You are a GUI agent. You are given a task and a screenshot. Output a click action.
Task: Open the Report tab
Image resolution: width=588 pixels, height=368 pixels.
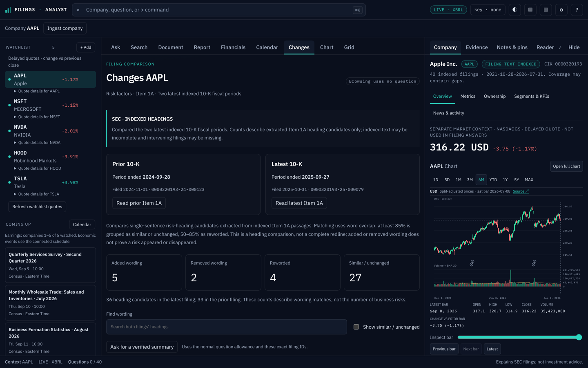click(202, 47)
